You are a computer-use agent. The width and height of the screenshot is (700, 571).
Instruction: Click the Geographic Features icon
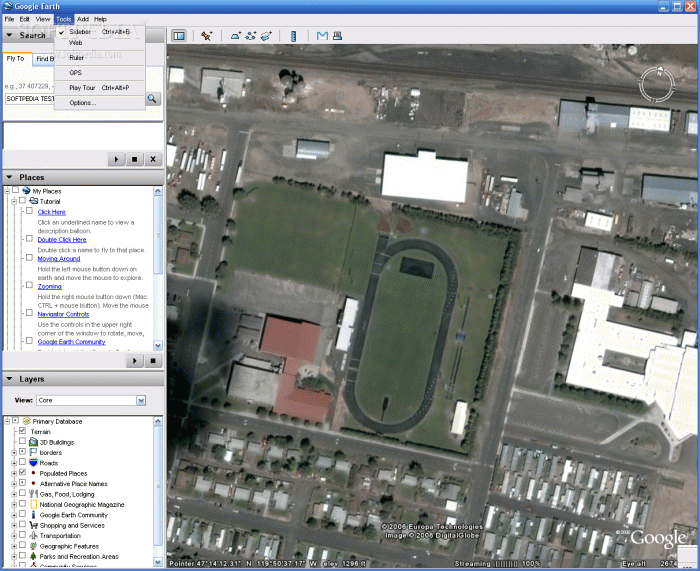[33, 546]
